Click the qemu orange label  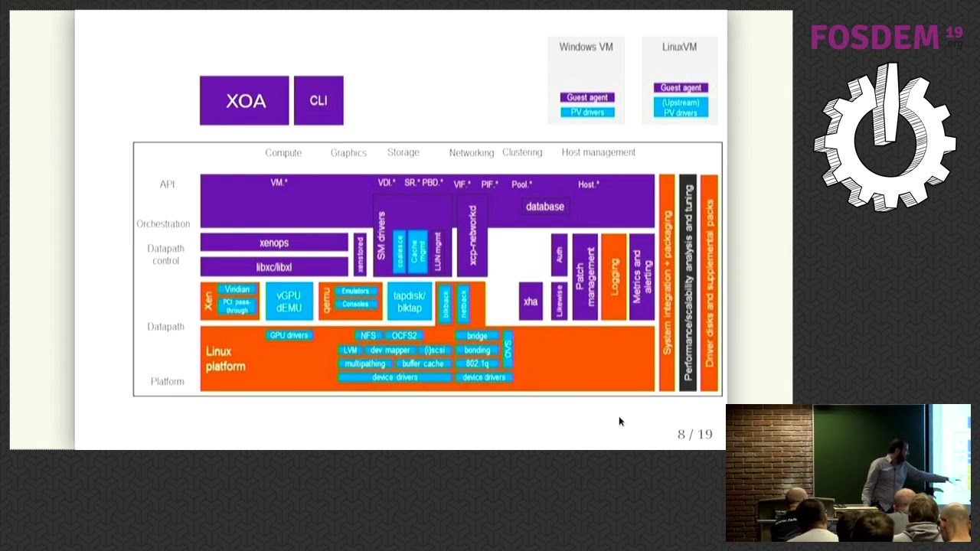325,302
